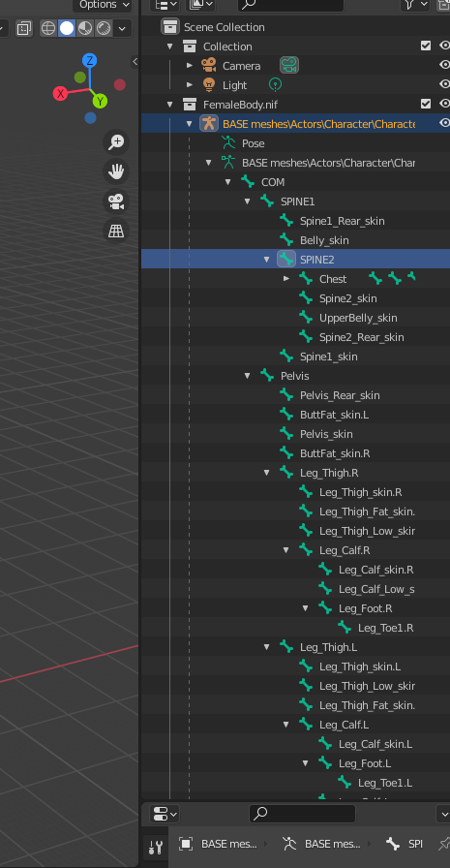Expand the Camera object

pos(190,66)
